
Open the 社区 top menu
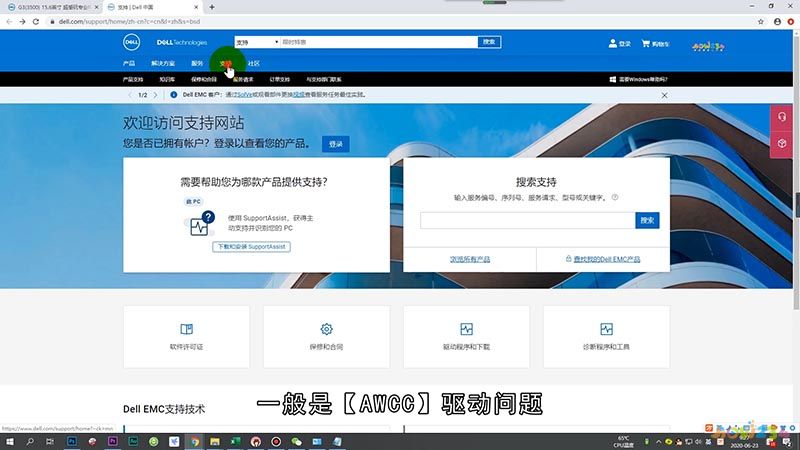[x=254, y=63]
